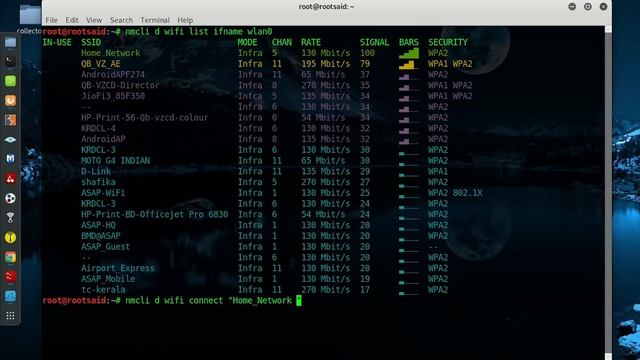Open the light blue app icon in the dock
Screen dimensions: 640x360
pos(10,296)
